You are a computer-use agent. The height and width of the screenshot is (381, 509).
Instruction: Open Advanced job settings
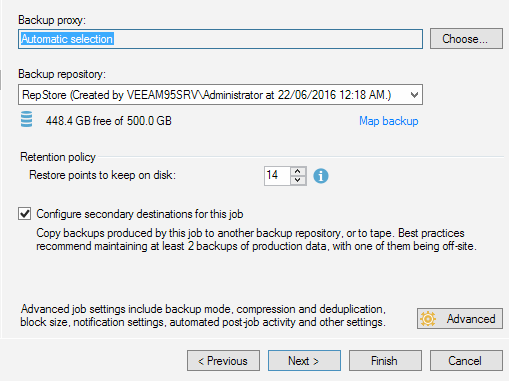[x=460, y=319]
